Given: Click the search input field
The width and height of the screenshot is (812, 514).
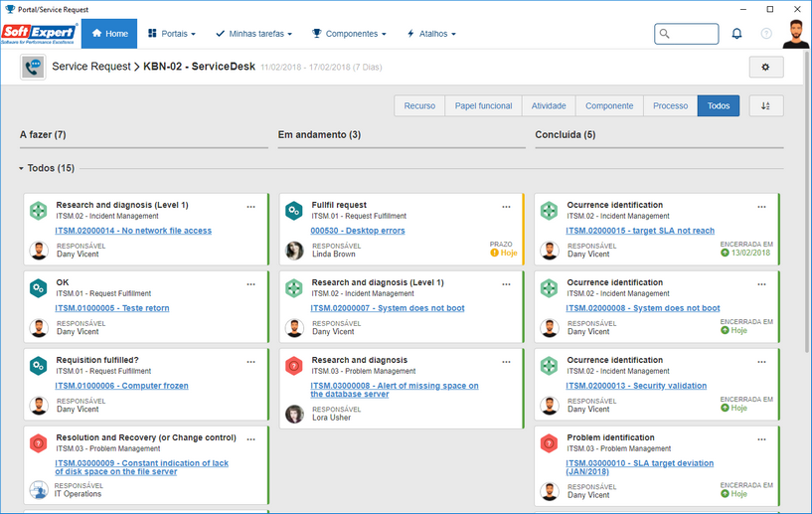Looking at the screenshot, I should pos(686,34).
